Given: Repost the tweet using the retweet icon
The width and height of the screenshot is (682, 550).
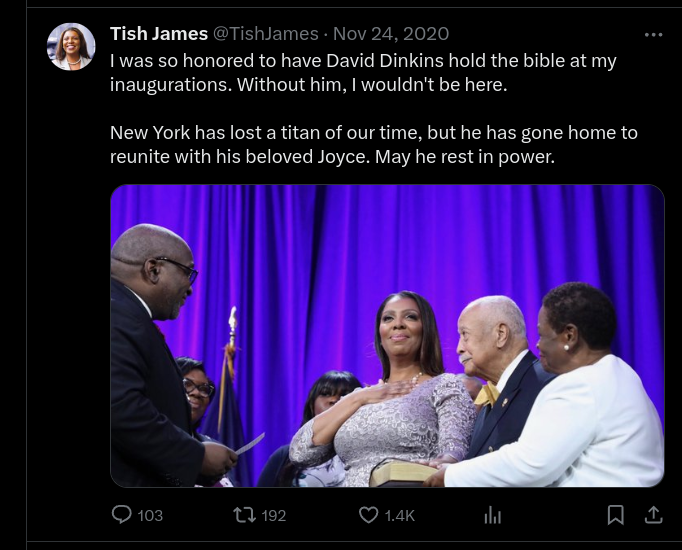Looking at the screenshot, I should (x=244, y=514).
